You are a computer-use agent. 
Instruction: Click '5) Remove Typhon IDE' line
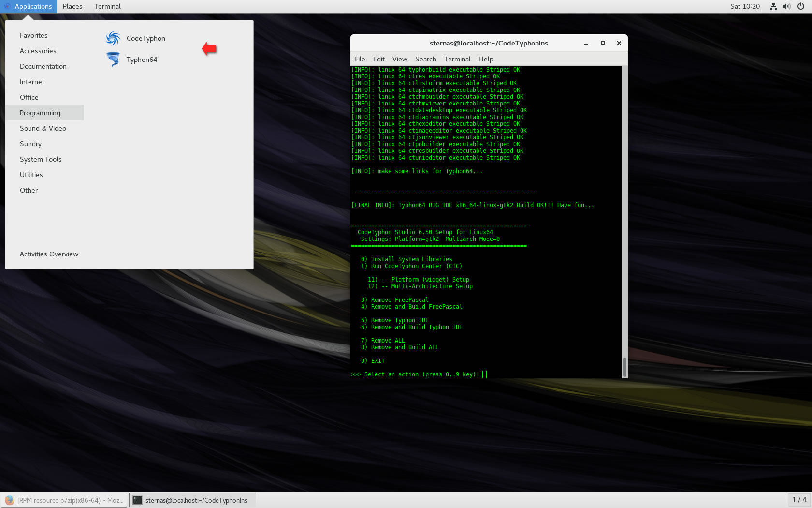point(394,320)
